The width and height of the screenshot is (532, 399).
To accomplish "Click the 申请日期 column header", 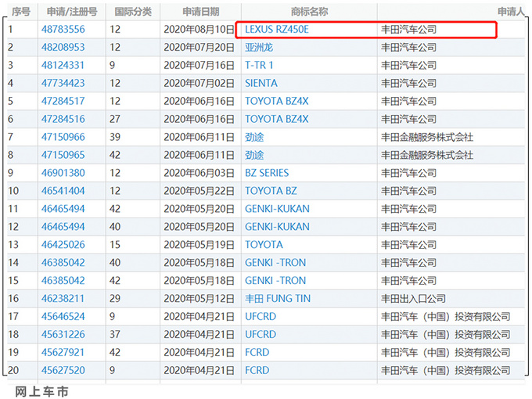I will click(x=200, y=12).
